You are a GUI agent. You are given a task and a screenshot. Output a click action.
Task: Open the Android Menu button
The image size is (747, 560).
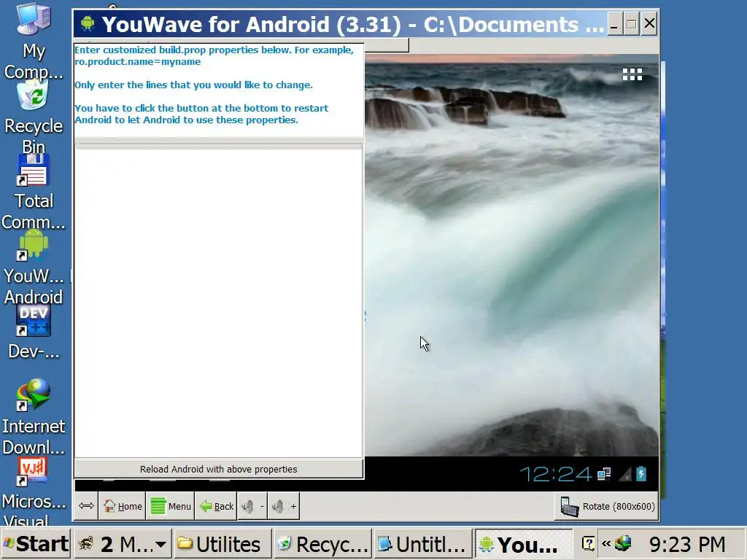(x=171, y=506)
